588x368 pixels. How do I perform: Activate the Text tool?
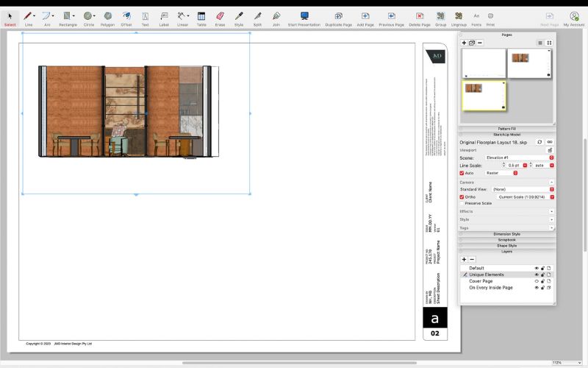click(145, 18)
